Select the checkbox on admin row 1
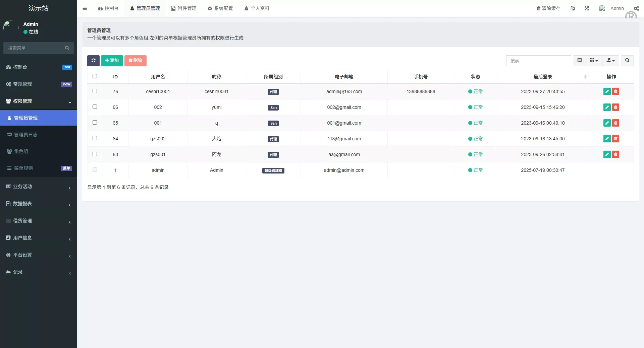The height and width of the screenshot is (348, 644). (95, 170)
